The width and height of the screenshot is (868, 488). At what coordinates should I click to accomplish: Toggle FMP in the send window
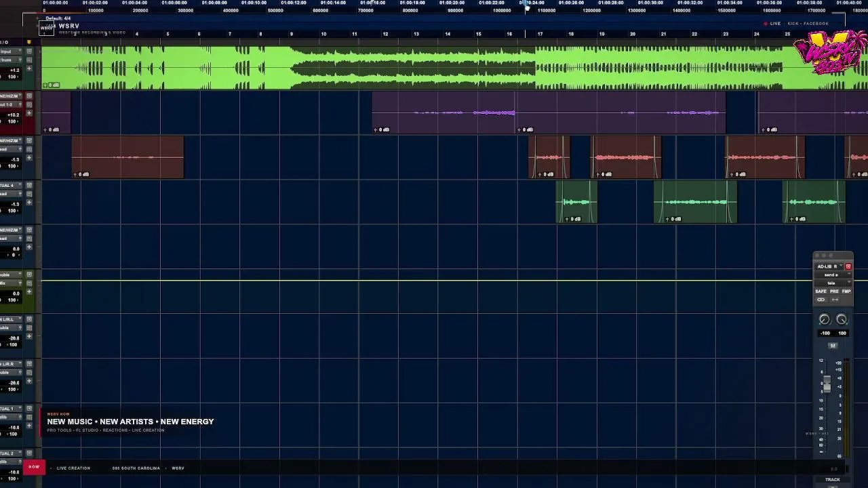(x=846, y=291)
